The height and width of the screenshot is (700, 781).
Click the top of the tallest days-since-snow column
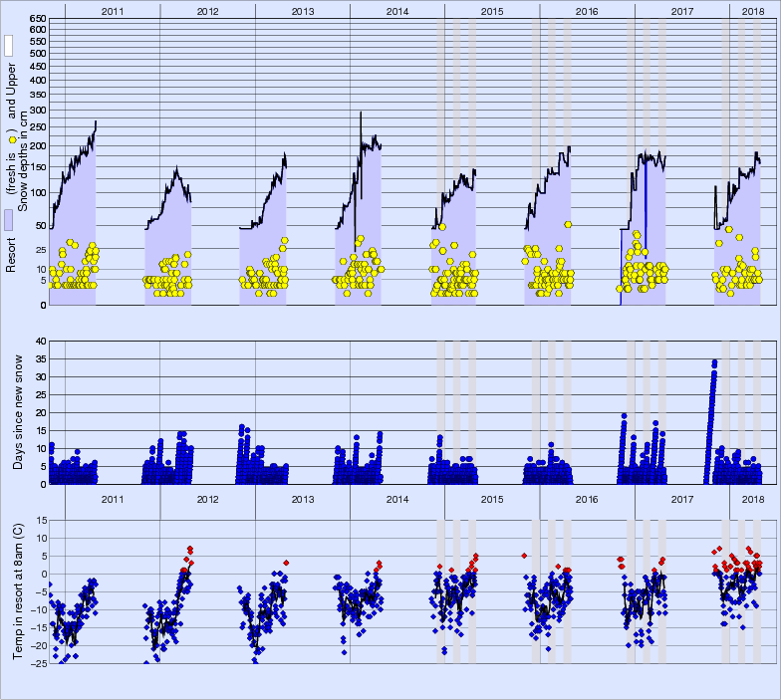714,362
